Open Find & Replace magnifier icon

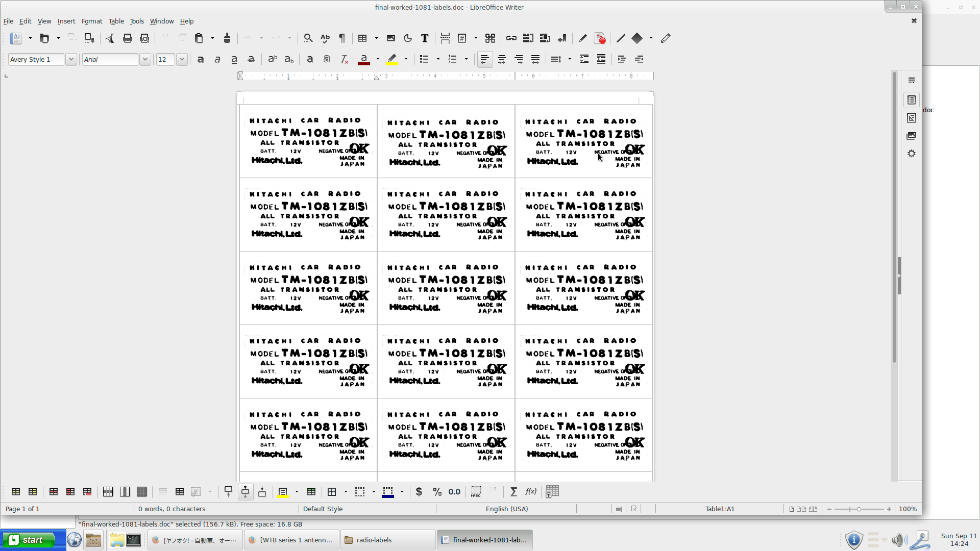click(308, 38)
